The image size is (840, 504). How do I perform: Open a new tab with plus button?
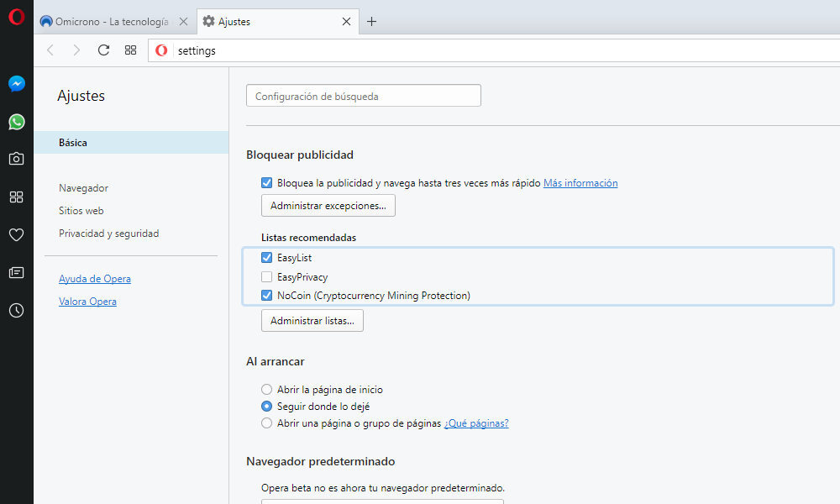tap(371, 22)
